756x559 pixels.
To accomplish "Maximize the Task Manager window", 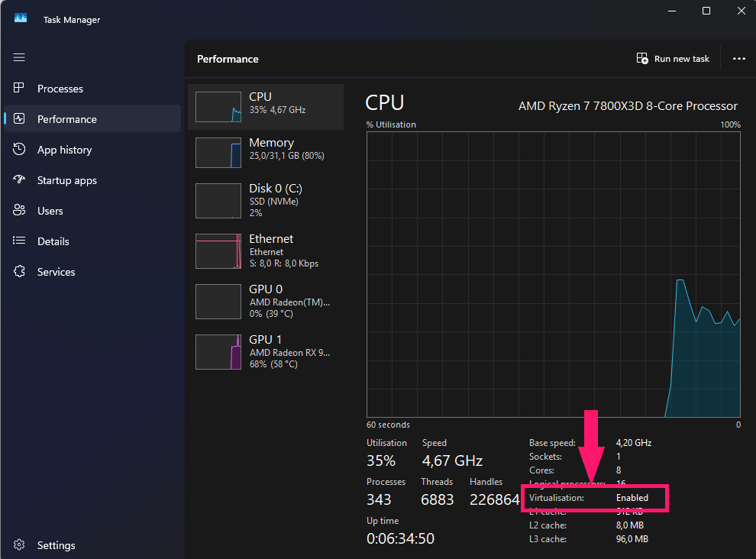I will (706, 11).
